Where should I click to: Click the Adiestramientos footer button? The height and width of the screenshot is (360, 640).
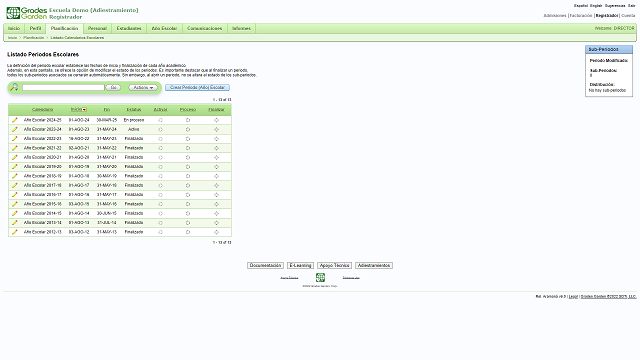(x=374, y=265)
